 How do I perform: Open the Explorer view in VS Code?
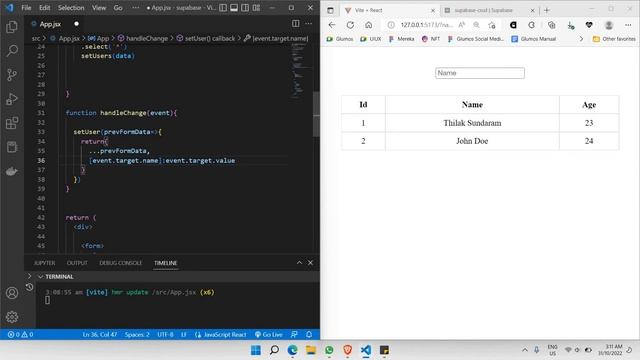(x=12, y=27)
